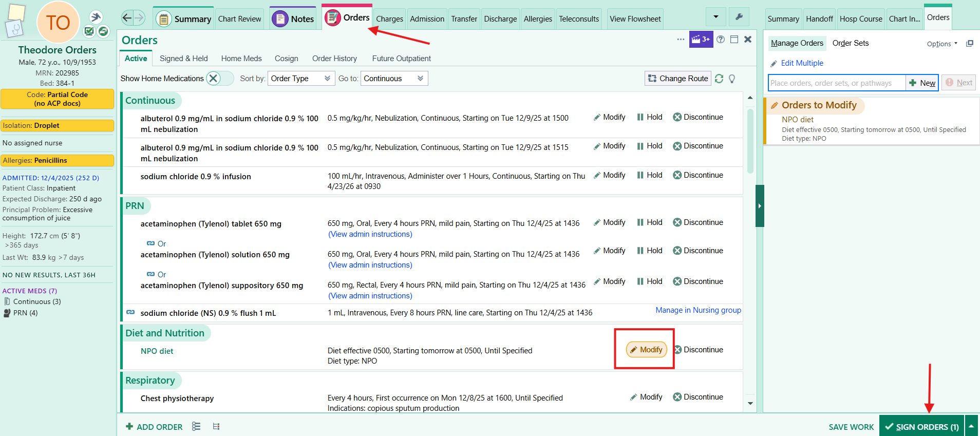This screenshot has width=980, height=436.
Task: Click the Place orders search field
Action: coord(837,83)
